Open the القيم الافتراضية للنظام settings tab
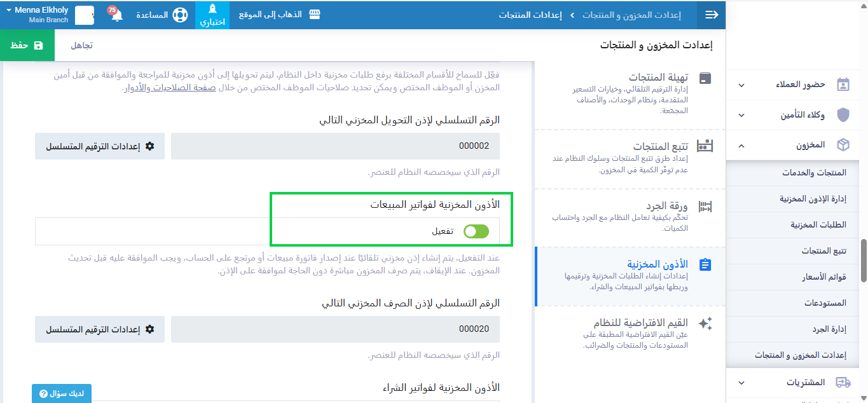The height and width of the screenshot is (403, 868). pyautogui.click(x=630, y=334)
